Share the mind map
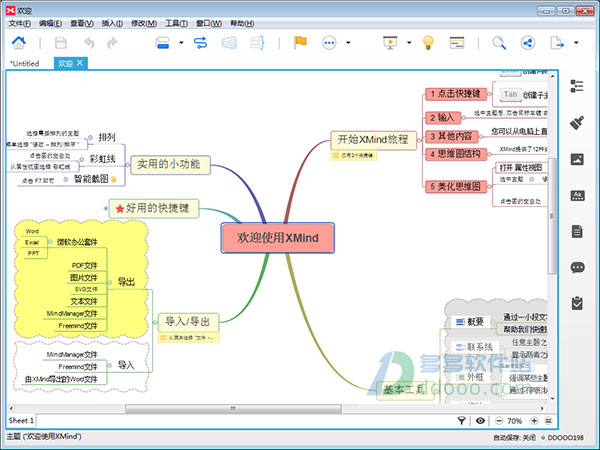Screen dimensions: 600x450 pos(528,43)
